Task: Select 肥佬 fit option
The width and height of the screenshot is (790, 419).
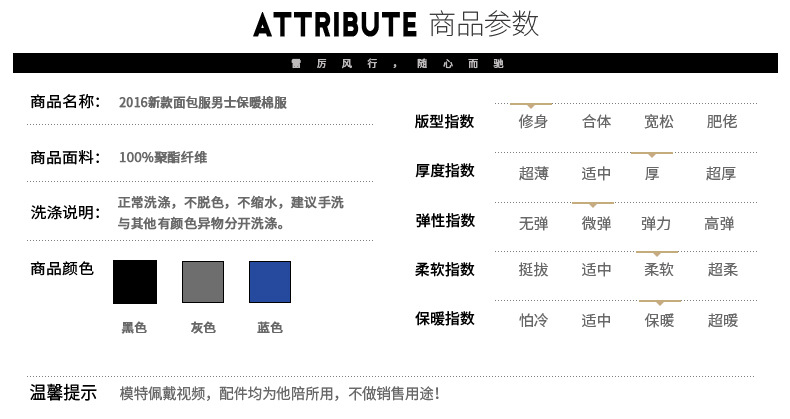Action: (x=721, y=121)
